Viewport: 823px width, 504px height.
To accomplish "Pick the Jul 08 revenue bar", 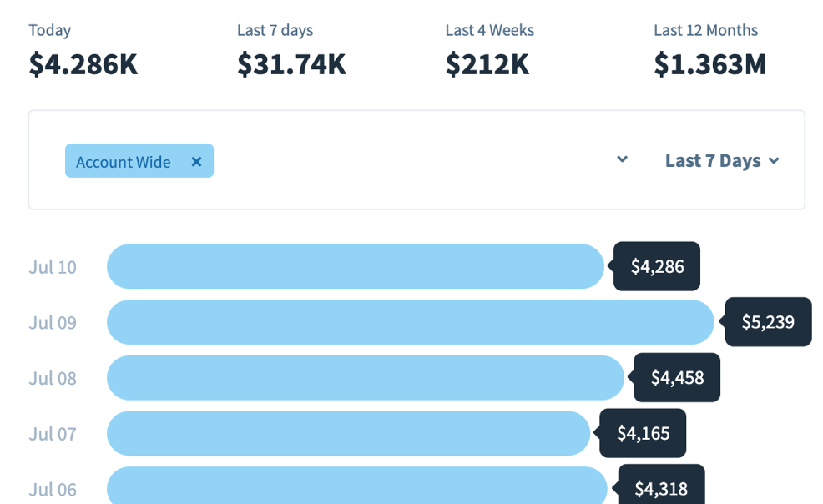I will [365, 378].
